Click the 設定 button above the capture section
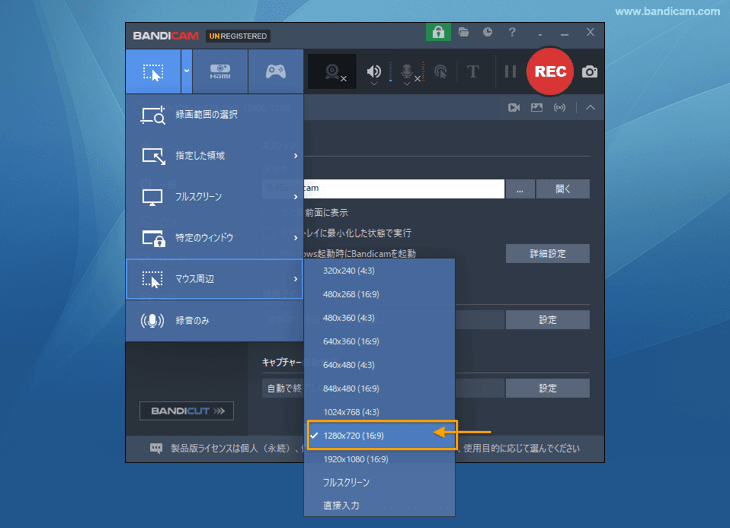730x528 pixels. tap(548, 320)
